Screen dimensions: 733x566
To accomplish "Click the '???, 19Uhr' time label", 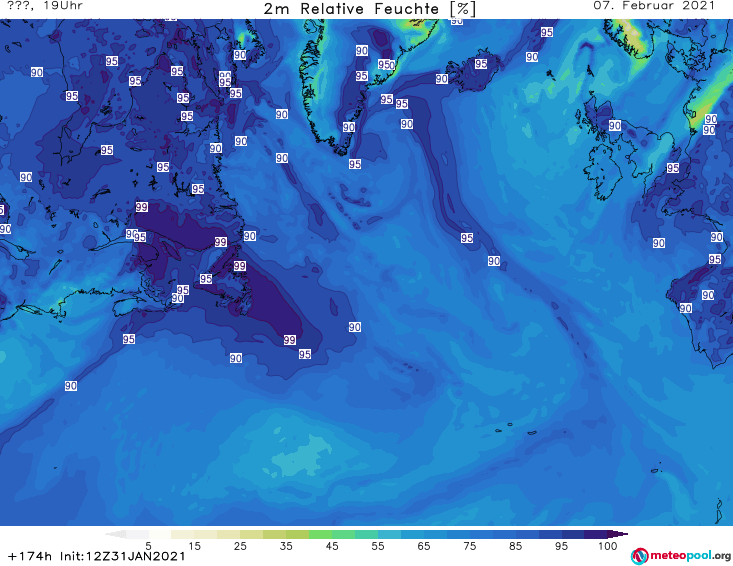I will click(45, 6).
